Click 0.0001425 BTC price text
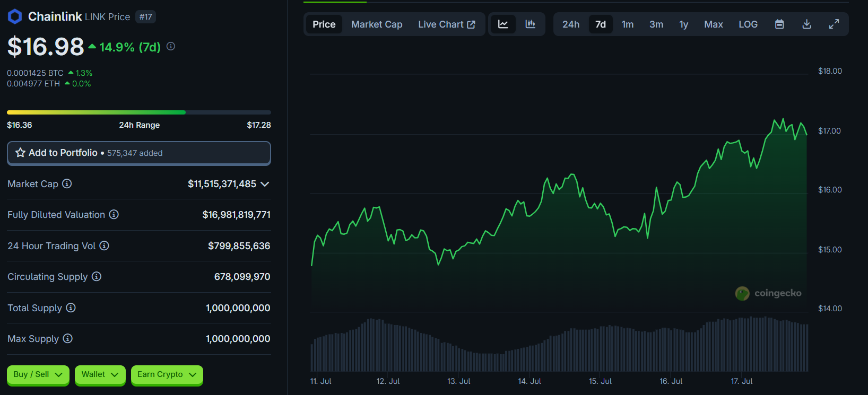The height and width of the screenshot is (395, 868). [x=35, y=73]
